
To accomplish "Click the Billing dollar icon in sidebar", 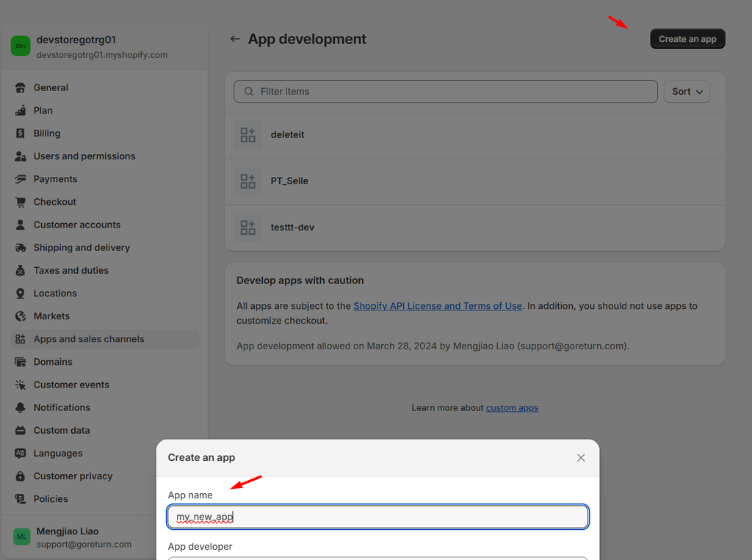I will click(x=21, y=134).
